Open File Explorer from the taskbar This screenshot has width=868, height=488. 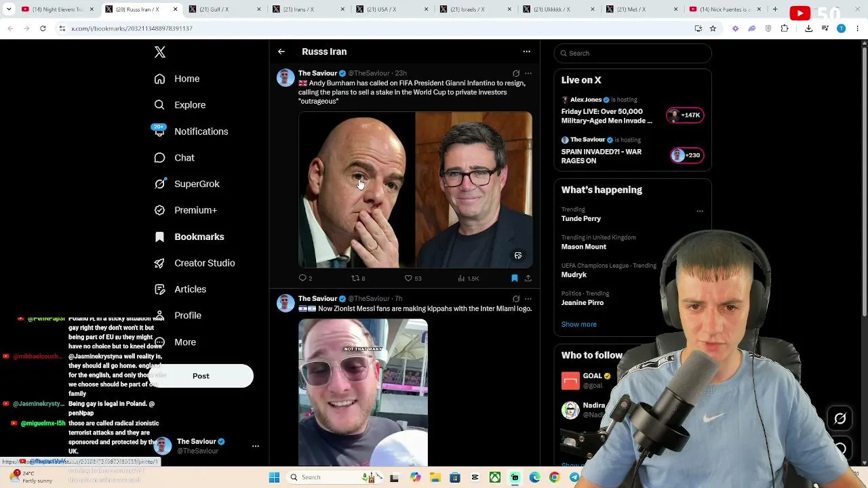click(435, 477)
